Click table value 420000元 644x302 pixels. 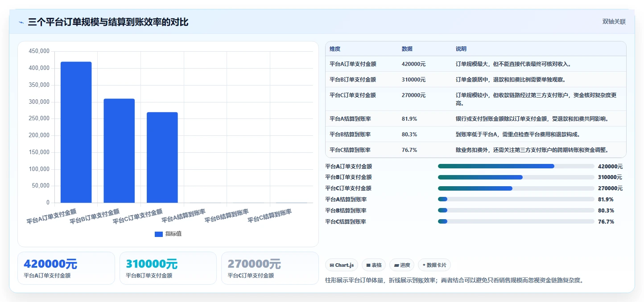pyautogui.click(x=414, y=64)
